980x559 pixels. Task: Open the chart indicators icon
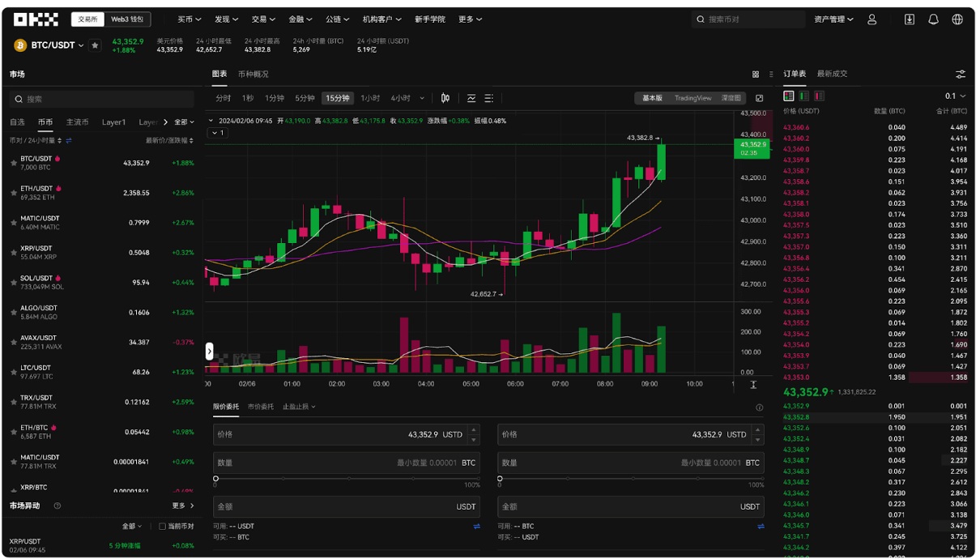click(x=470, y=97)
